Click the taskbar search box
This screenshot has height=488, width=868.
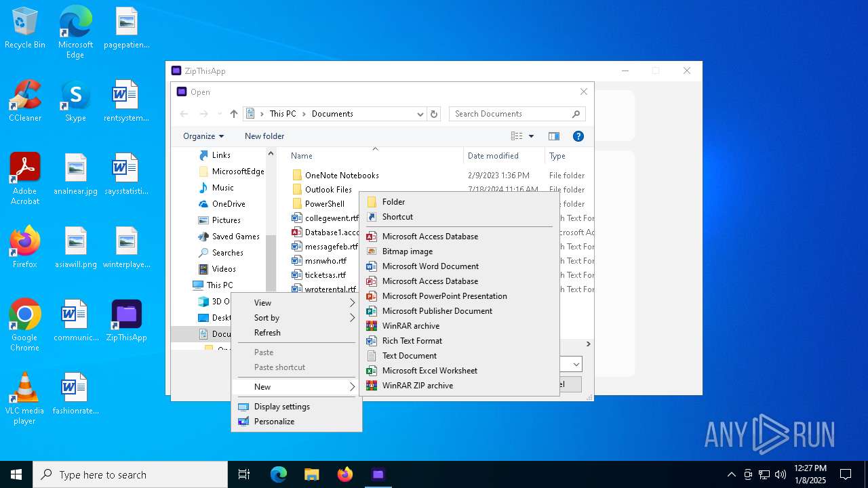click(130, 474)
